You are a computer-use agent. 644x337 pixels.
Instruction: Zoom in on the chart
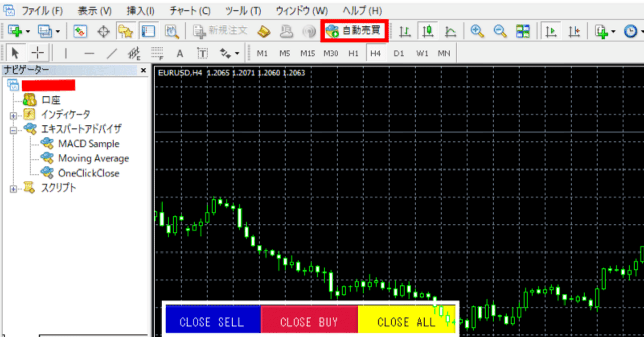(476, 31)
